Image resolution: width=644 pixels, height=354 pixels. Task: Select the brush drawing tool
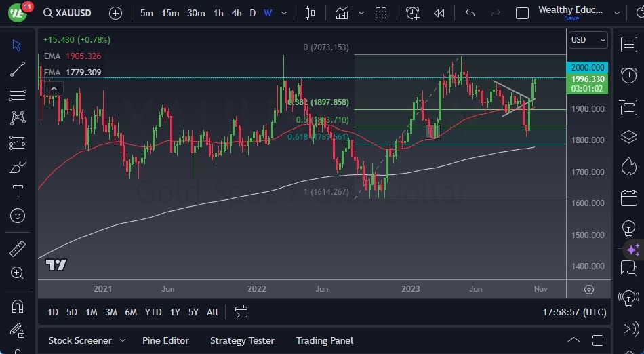18,167
